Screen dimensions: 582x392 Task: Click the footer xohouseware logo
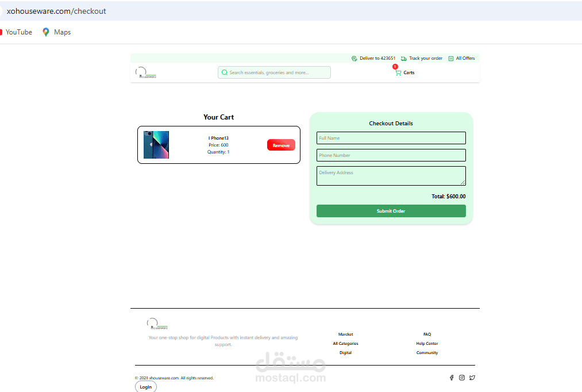[x=157, y=324]
